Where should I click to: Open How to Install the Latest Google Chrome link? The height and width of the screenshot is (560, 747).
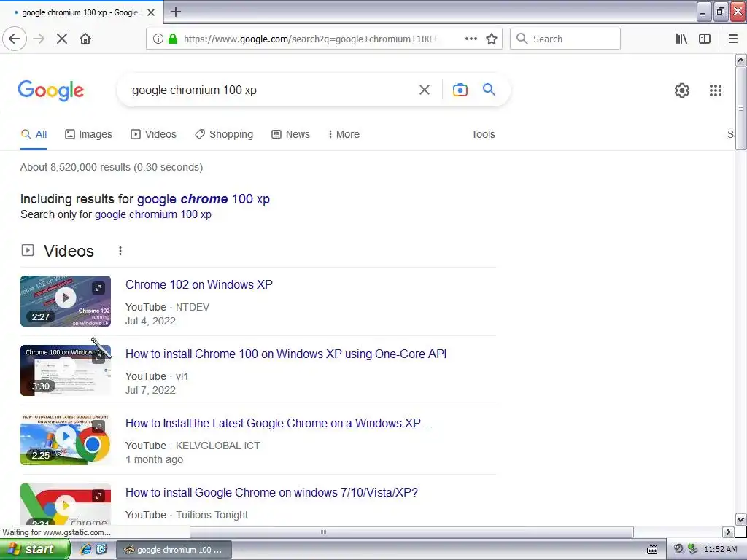[279, 423]
